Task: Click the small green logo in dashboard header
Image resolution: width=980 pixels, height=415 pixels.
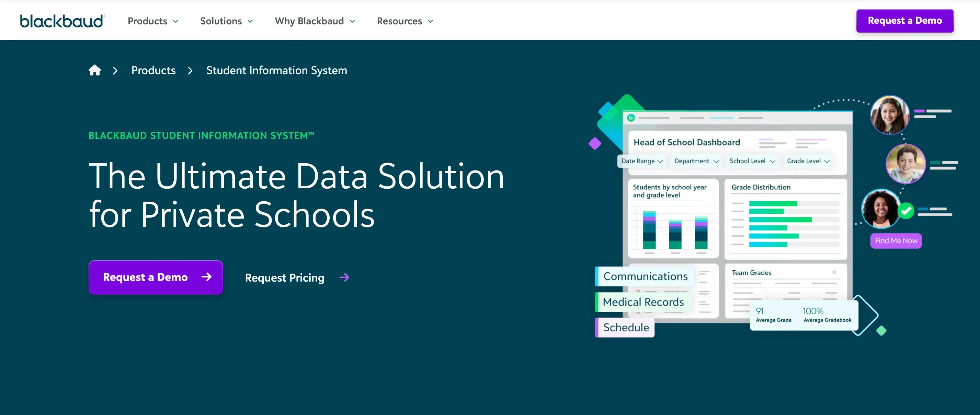Action: point(631,118)
